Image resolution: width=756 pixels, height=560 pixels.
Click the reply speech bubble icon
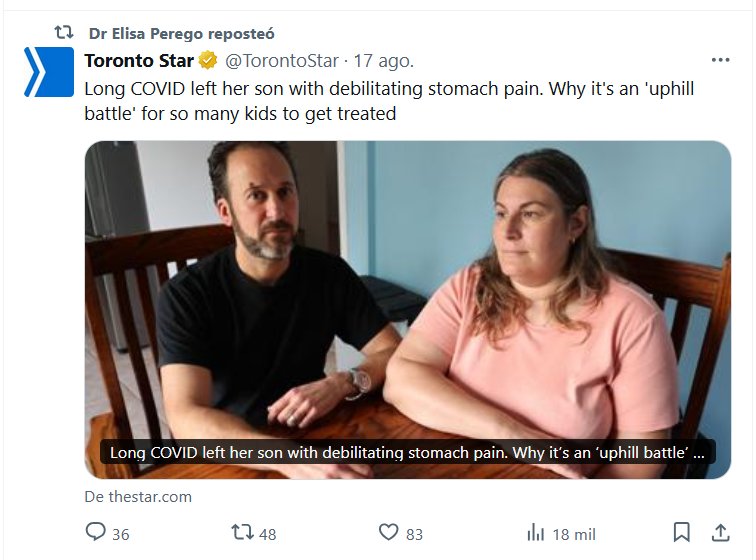click(x=97, y=532)
